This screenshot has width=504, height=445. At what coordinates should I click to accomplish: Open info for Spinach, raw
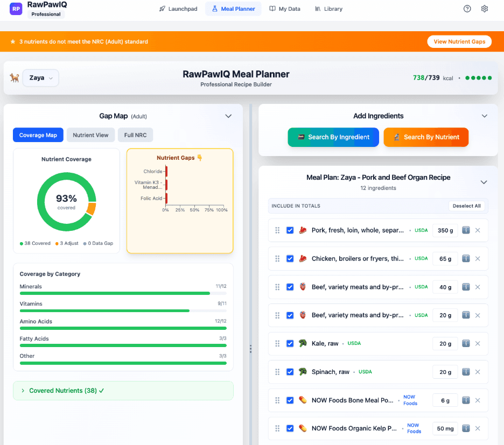[x=466, y=372]
